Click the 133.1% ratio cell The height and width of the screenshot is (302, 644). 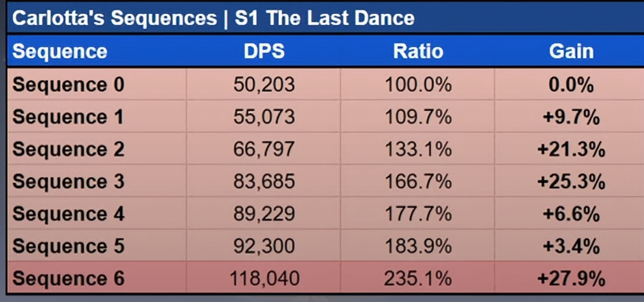pos(418,149)
